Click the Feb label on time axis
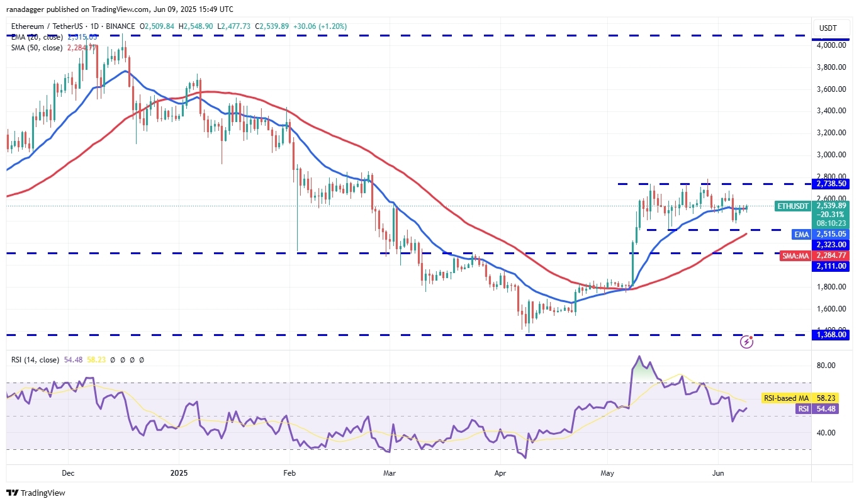The image size is (859, 504). (289, 472)
